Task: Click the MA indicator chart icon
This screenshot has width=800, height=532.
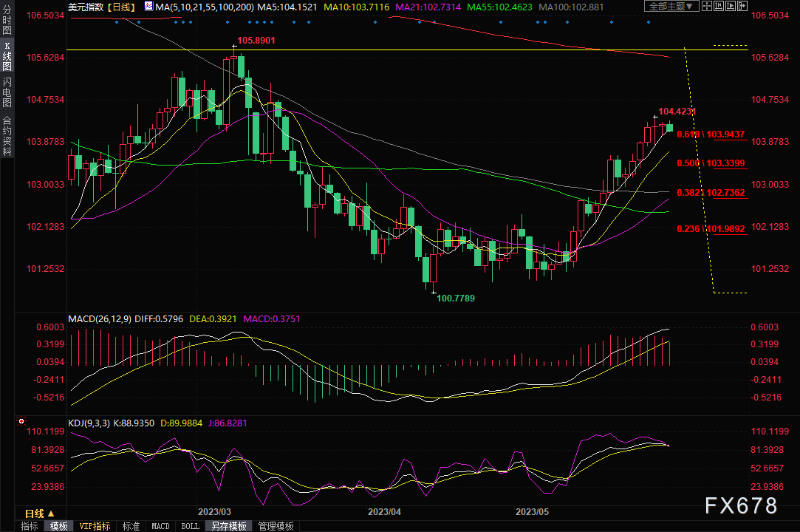Action: click(148, 7)
